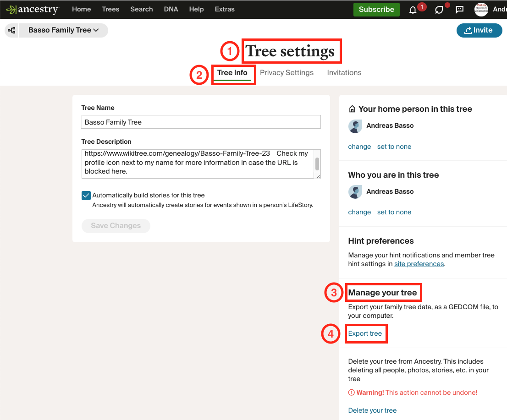
Task: Click Andreas Basso name under Who you are
Action: click(x=390, y=191)
